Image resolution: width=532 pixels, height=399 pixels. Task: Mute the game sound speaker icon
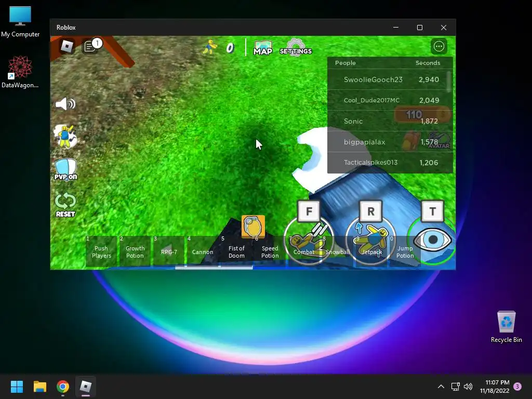[x=65, y=104]
